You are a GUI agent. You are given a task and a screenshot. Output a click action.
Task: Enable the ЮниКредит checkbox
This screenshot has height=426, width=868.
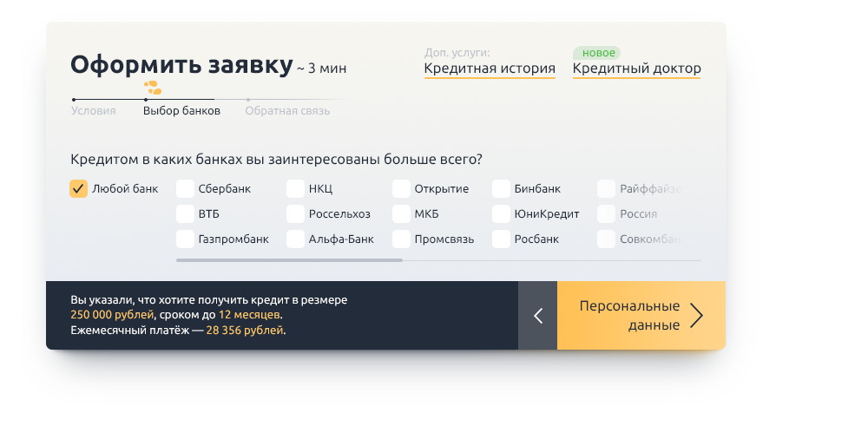501,213
